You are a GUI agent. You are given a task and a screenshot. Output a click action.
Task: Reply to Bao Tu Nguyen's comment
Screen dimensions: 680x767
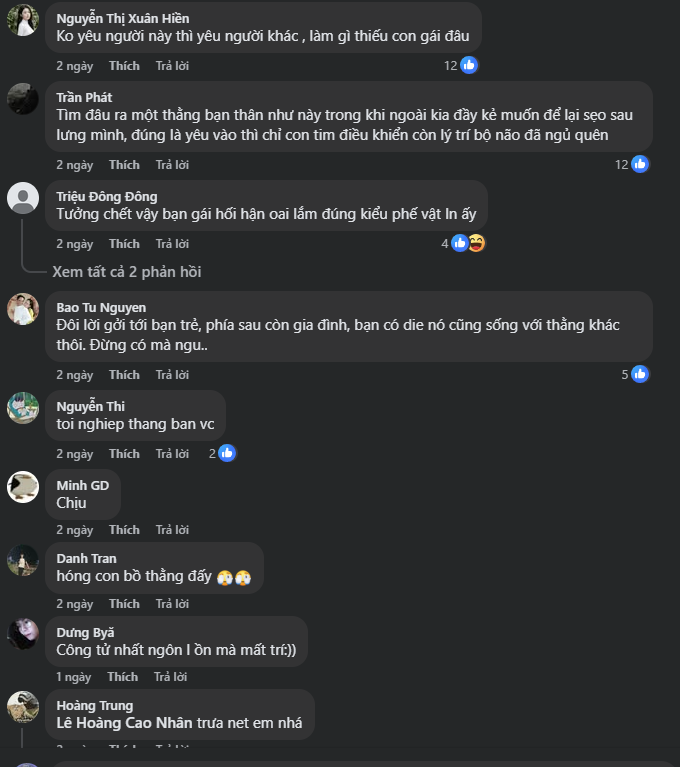click(x=172, y=374)
